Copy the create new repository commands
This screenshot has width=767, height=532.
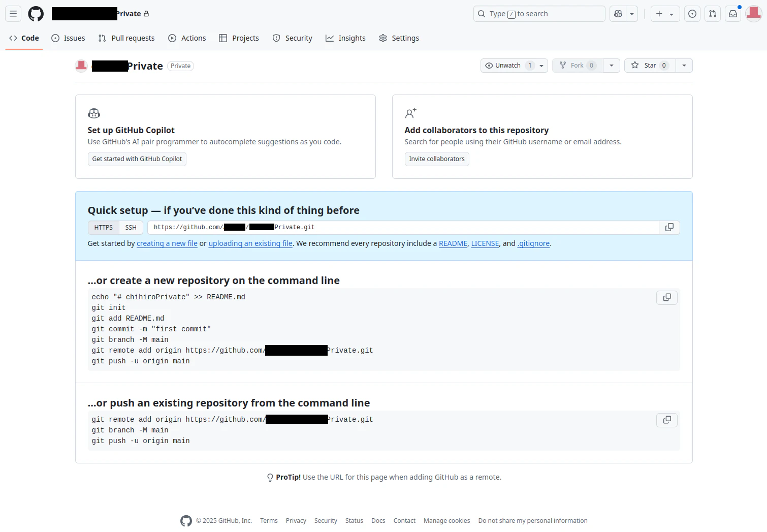click(x=667, y=297)
